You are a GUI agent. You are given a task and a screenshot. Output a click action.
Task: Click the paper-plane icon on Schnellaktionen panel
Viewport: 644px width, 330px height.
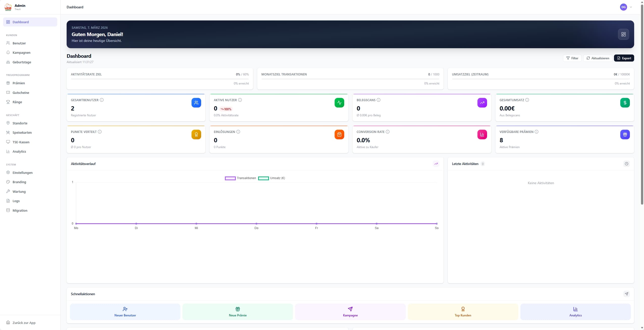[x=627, y=294]
